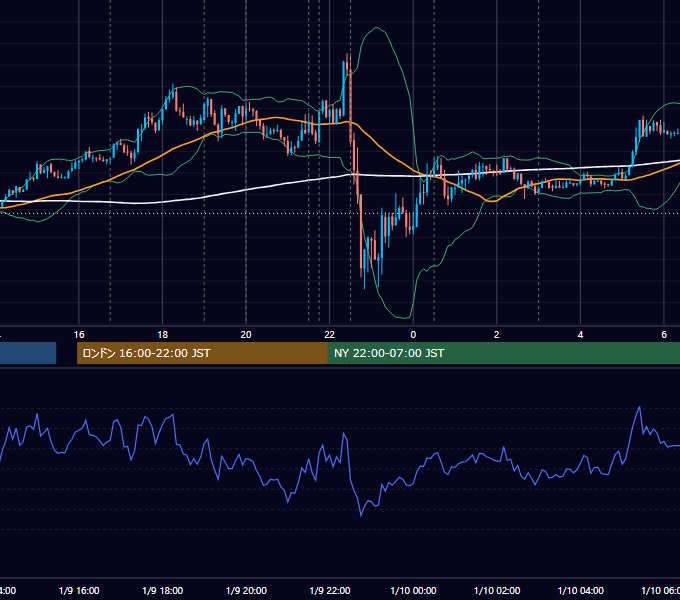Click the ロンドン 16:00-22:00 JST session bar
This screenshot has height=600, width=680.
(202, 353)
